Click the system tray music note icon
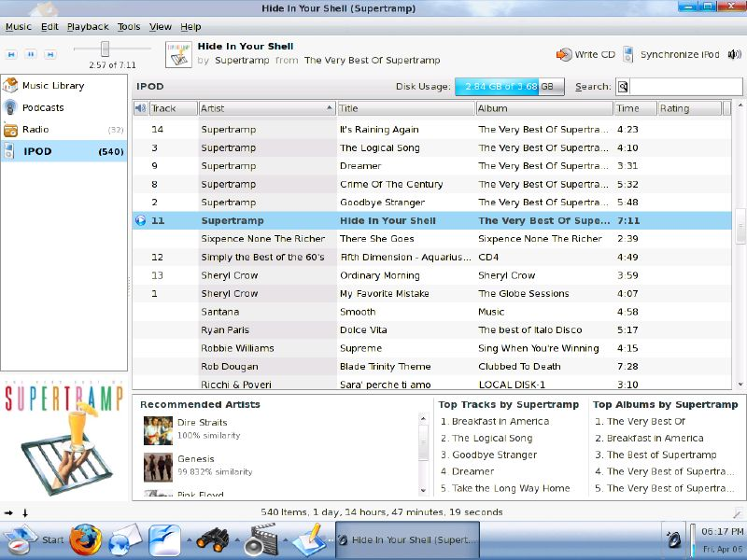This screenshot has width=747, height=560. coord(673,540)
